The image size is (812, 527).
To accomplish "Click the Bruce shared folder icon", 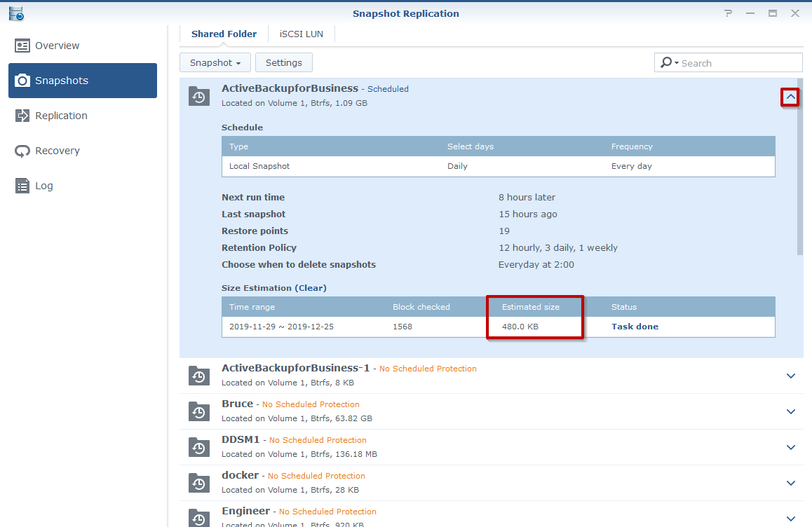I will click(199, 411).
